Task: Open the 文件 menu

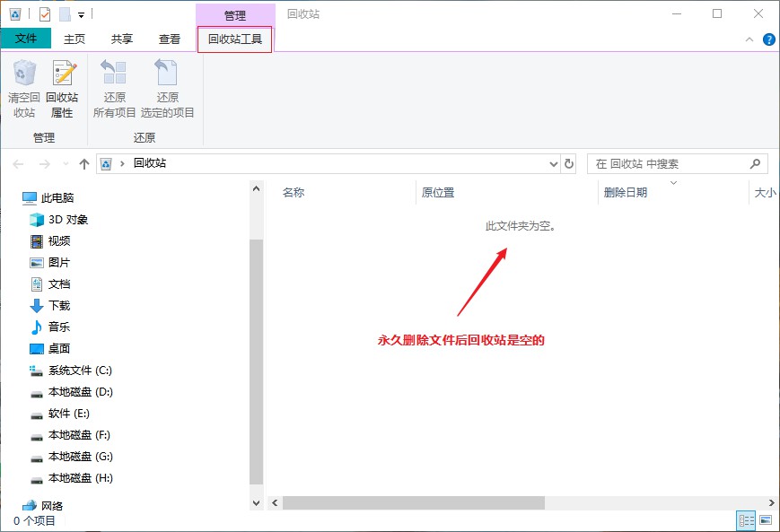Action: [26, 39]
